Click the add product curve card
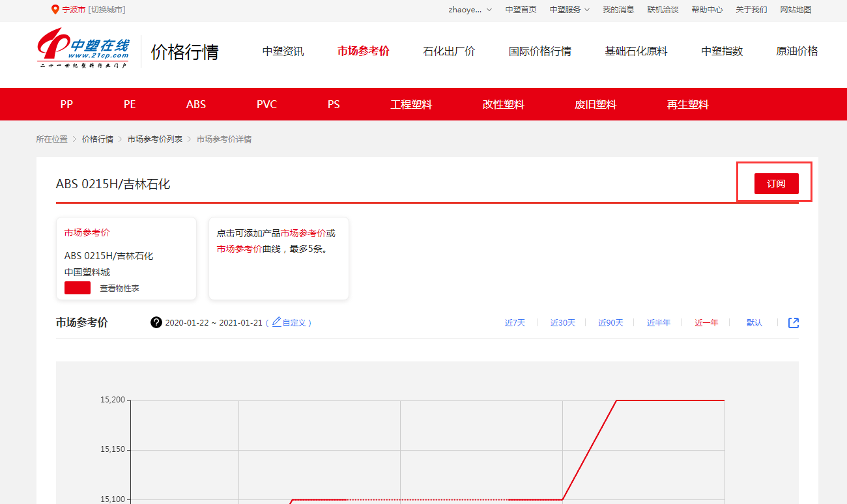847x504 pixels. coord(279,259)
